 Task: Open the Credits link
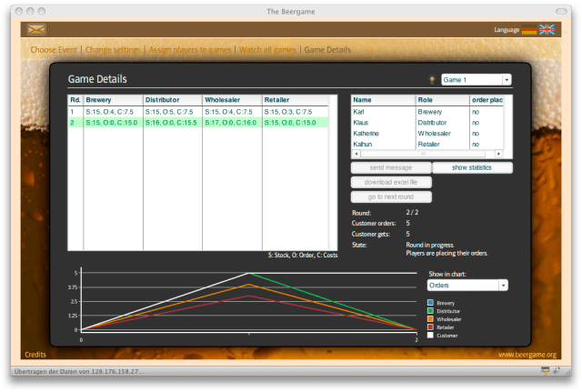point(35,354)
